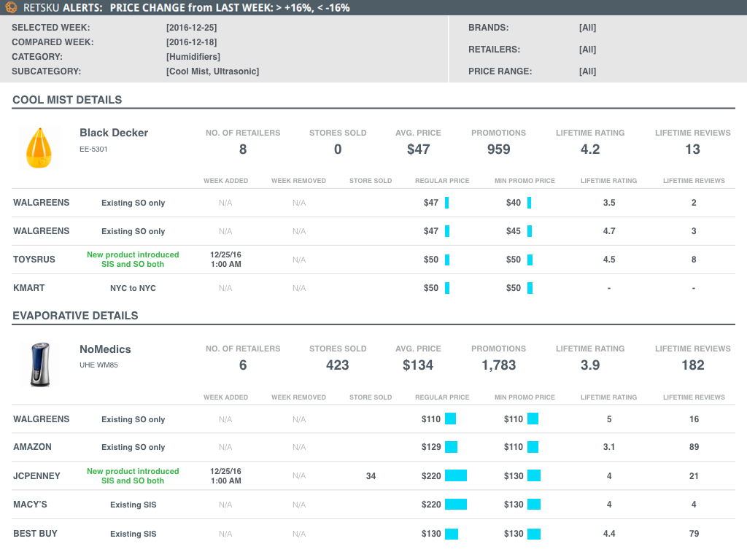Open the NoMedics humidifier product image
The height and width of the screenshot is (560, 747).
click(x=40, y=365)
